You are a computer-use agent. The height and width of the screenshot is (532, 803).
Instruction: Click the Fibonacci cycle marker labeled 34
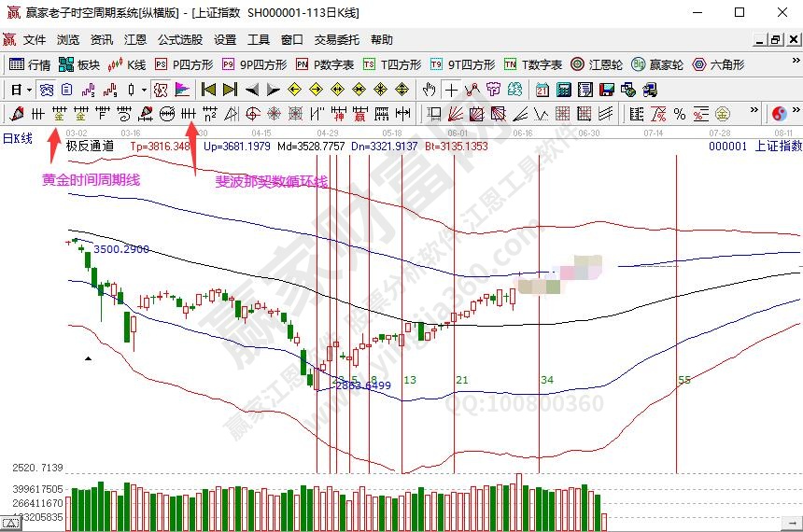pos(546,380)
